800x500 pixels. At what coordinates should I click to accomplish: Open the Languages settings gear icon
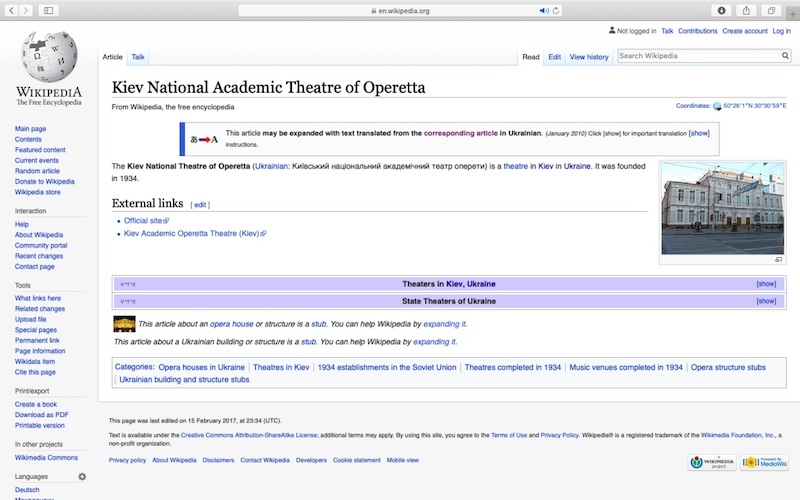coord(82,477)
